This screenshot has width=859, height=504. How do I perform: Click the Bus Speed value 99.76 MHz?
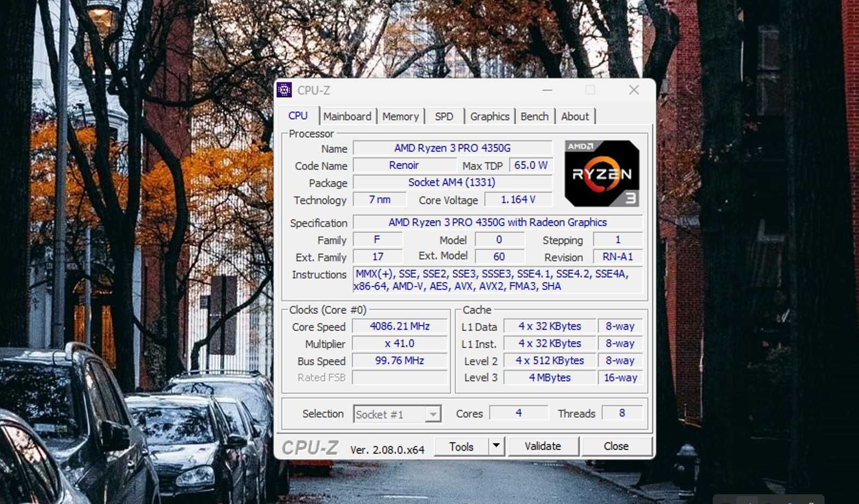click(400, 360)
